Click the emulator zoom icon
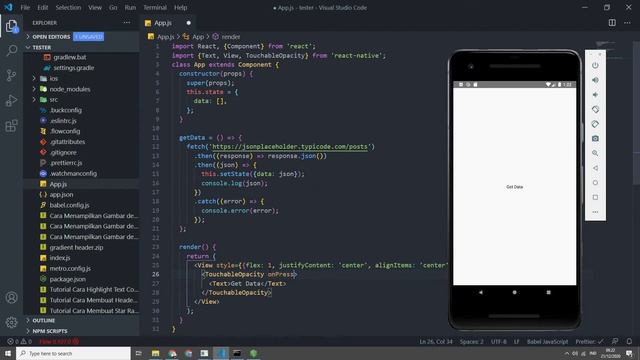Image resolution: width=640 pixels, height=360 pixels. click(x=595, y=153)
